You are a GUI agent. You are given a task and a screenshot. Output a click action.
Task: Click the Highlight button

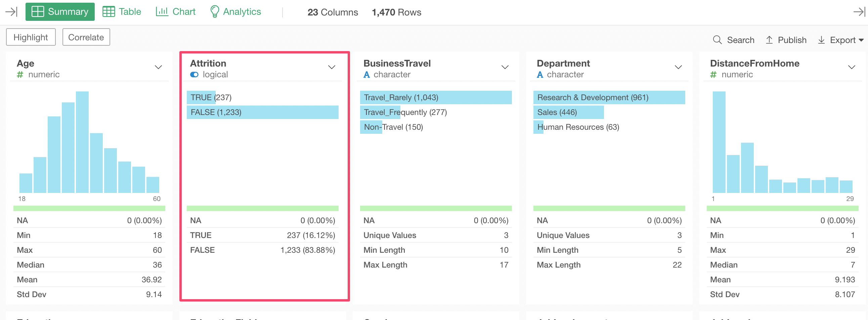[31, 37]
